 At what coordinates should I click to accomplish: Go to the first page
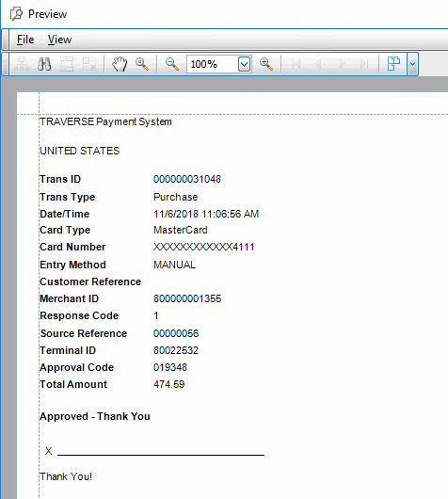(x=296, y=64)
